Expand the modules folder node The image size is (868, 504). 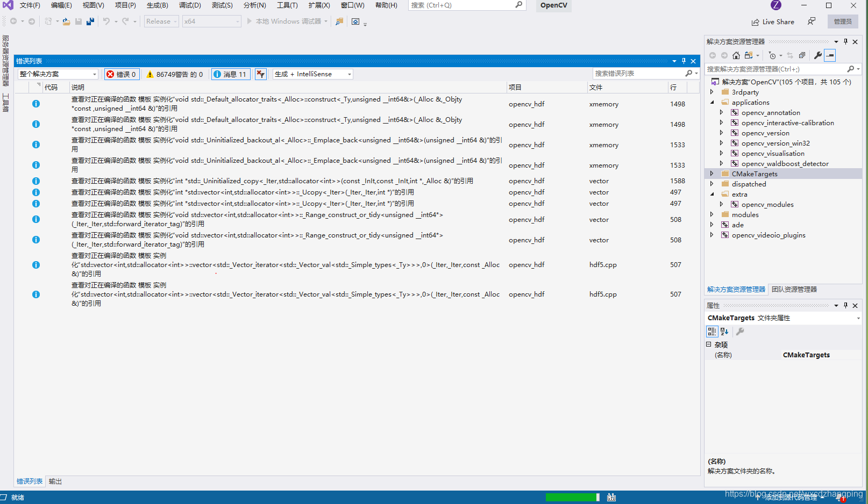click(x=712, y=214)
